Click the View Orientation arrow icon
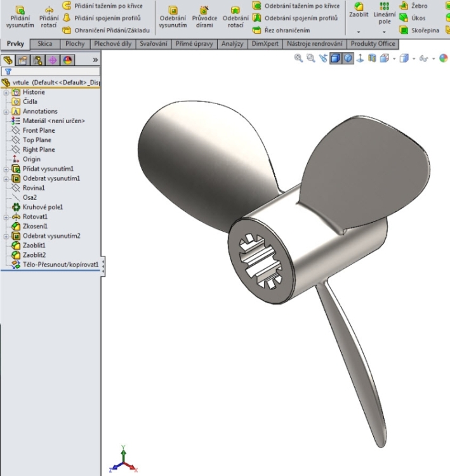The image size is (450, 476). pos(360,58)
